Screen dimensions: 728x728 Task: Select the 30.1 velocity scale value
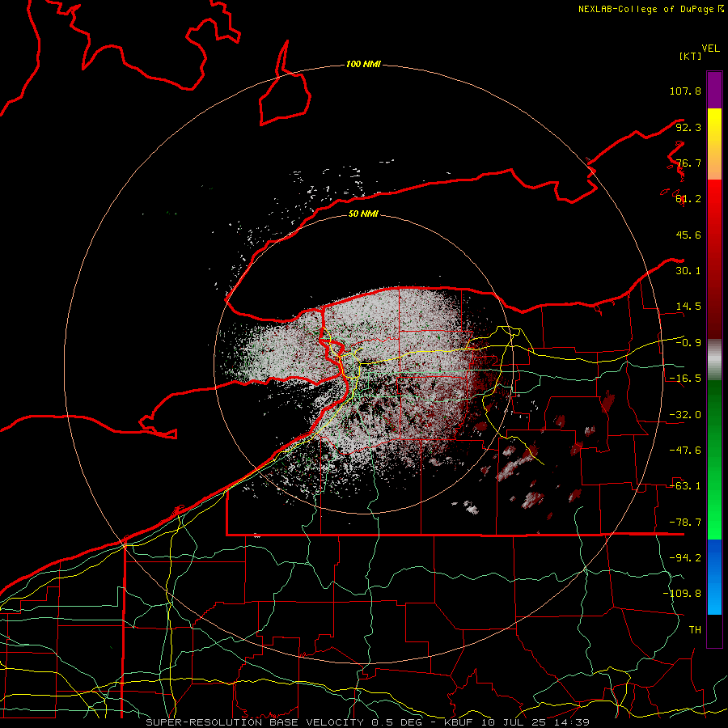688,271
